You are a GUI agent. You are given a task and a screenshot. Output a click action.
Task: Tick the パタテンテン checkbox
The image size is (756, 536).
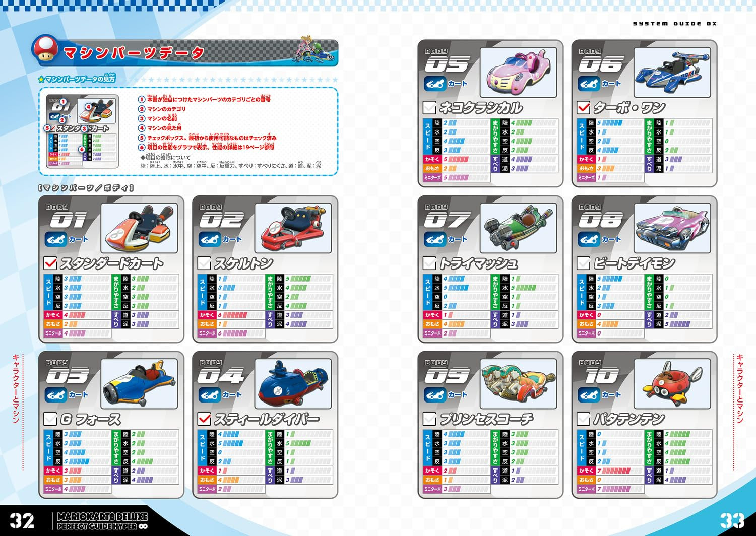(x=583, y=419)
